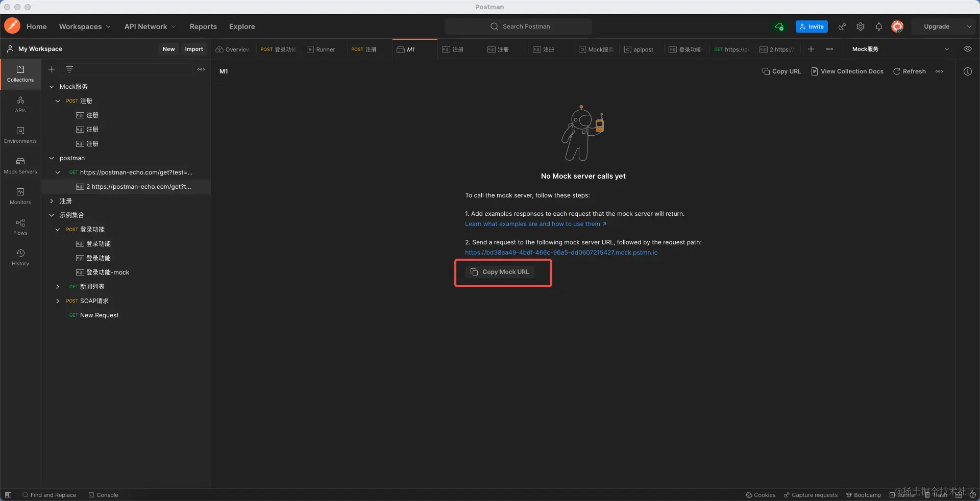The image size is (980, 501).
Task: Click the Import button
Action: [x=194, y=49]
